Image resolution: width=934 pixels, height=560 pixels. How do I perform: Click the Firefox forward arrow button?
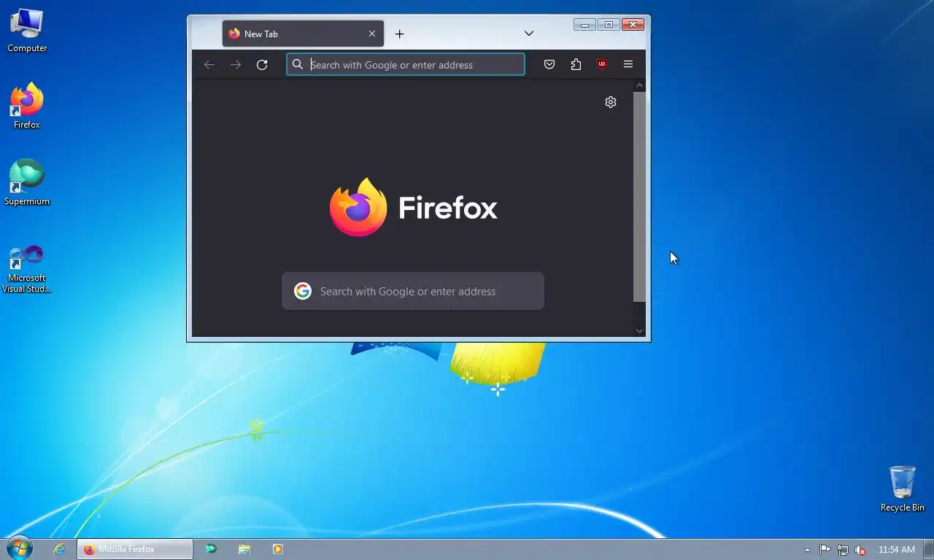coord(236,65)
